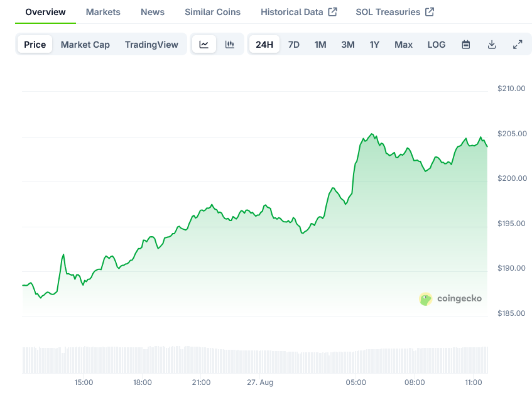Go to the Similar Coins tab
The height and width of the screenshot is (395, 532).
click(212, 12)
